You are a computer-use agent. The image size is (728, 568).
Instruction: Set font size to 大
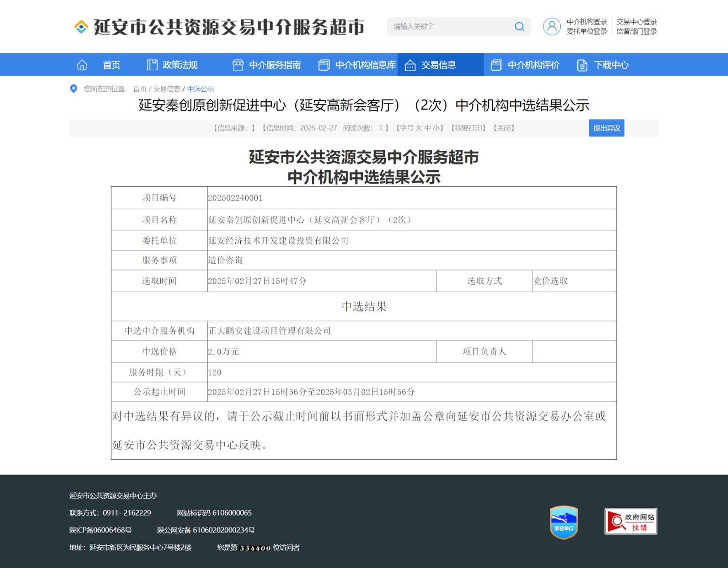419,128
